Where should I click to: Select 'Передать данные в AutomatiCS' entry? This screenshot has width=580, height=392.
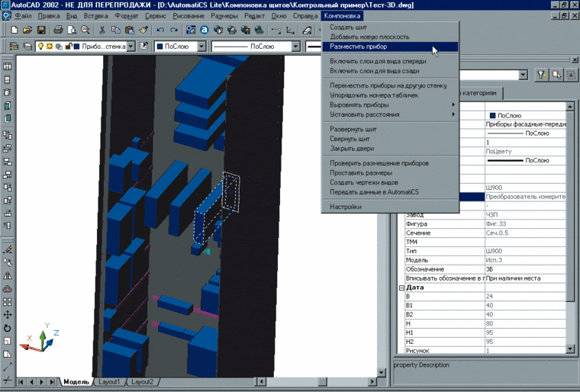[x=390, y=192]
